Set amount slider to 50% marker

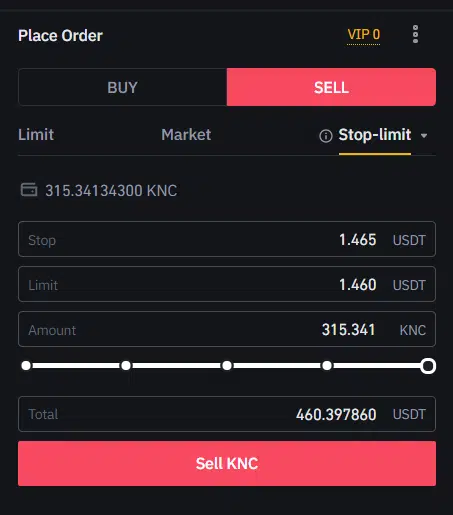(x=227, y=366)
